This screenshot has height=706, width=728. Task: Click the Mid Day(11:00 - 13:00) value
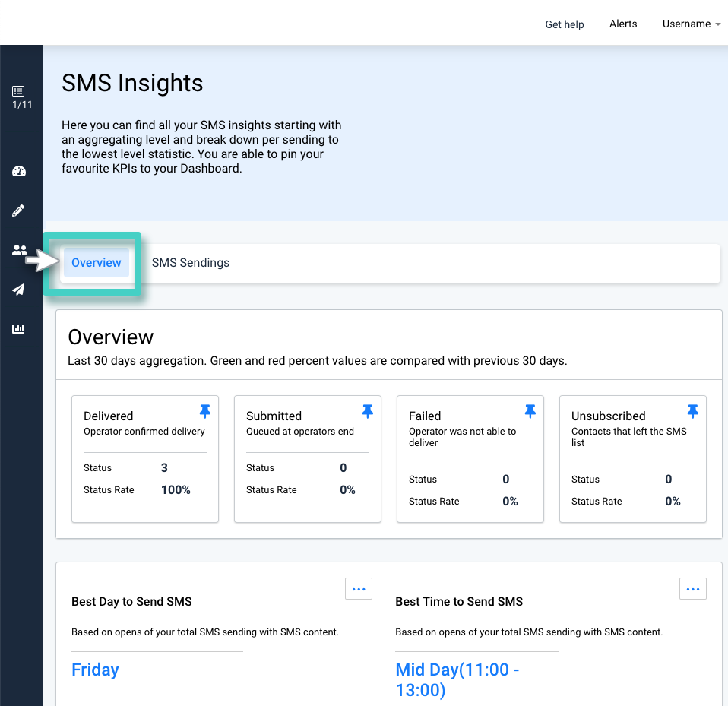pyautogui.click(x=457, y=679)
